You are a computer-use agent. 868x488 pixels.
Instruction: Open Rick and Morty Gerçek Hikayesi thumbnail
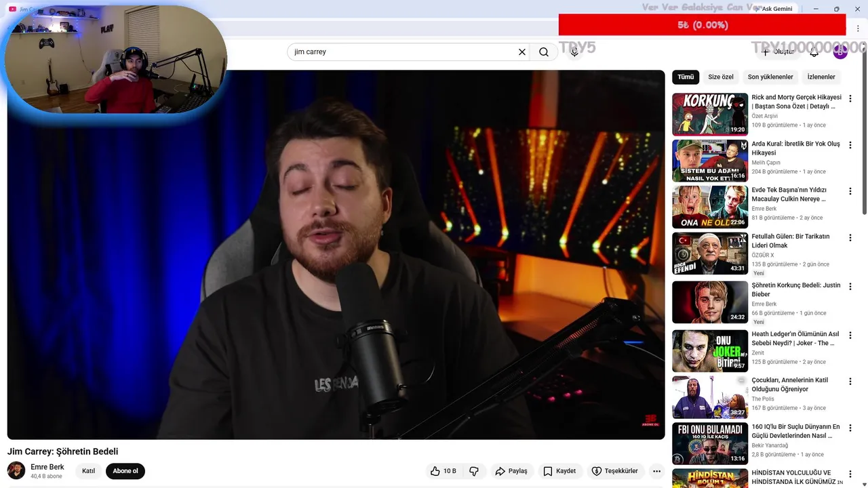point(710,115)
